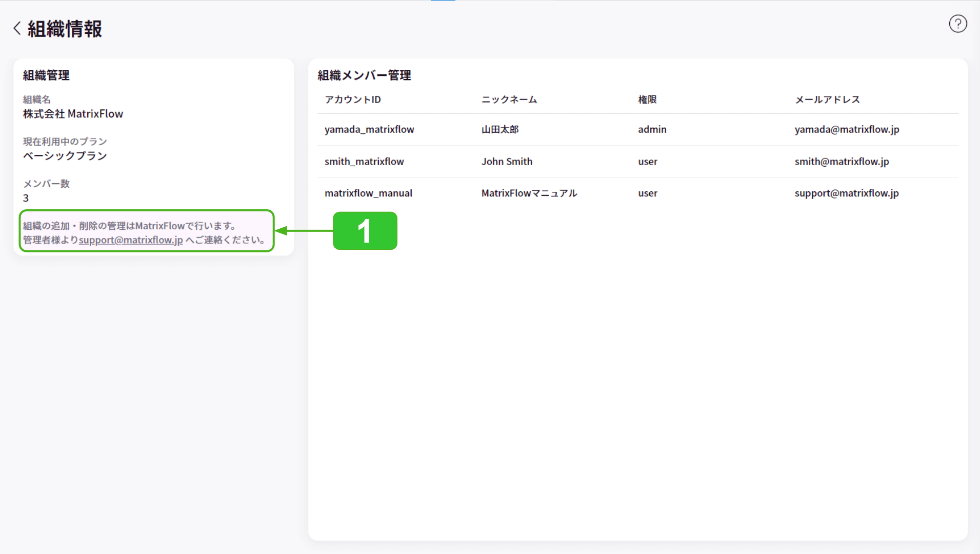
Task: Click the 組織名 field label
Action: point(36,100)
